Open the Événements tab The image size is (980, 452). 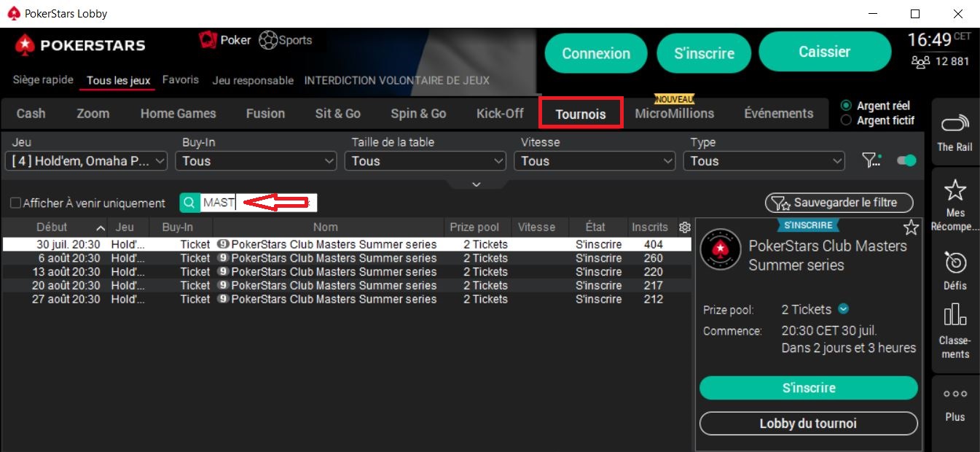779,114
